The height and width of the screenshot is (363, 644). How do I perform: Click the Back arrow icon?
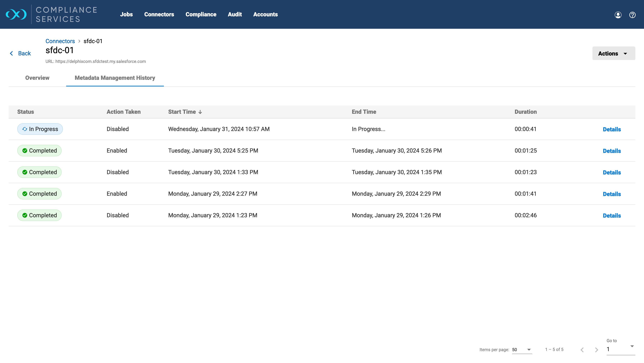click(11, 53)
